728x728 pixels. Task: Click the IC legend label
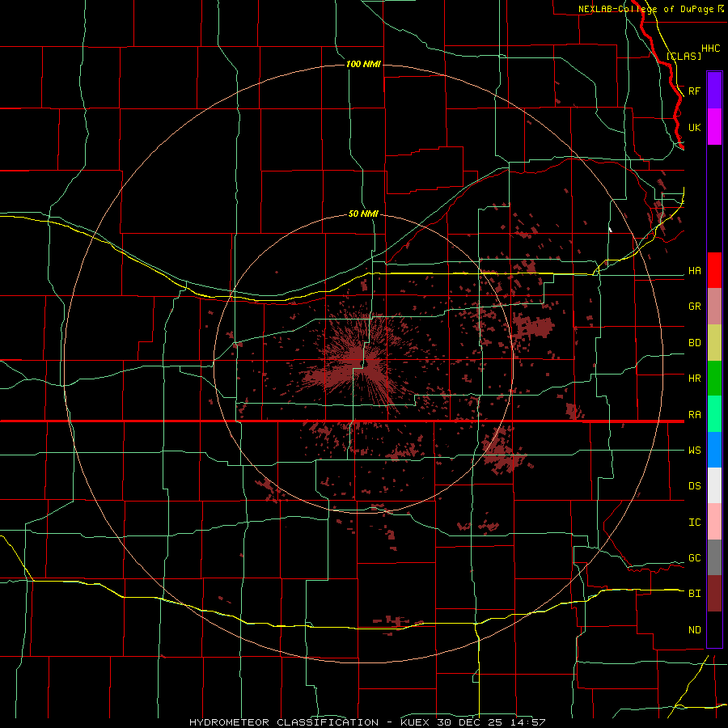[x=694, y=523]
